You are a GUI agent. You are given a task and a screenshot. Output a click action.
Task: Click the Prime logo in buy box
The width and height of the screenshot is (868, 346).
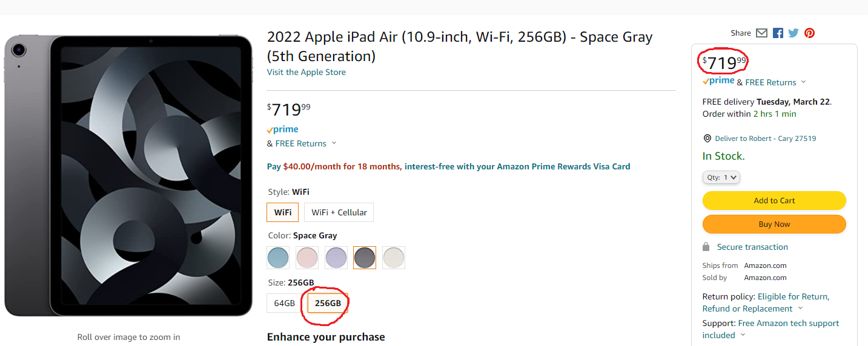point(718,81)
